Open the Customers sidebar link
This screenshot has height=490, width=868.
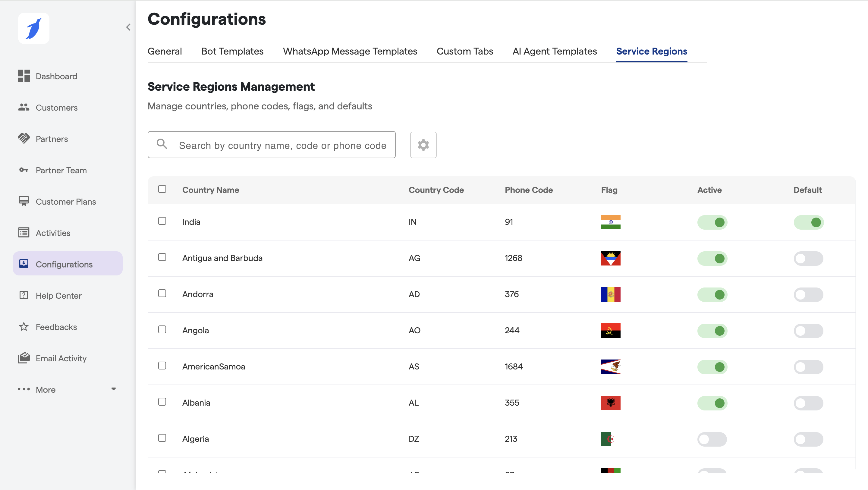[57, 108]
